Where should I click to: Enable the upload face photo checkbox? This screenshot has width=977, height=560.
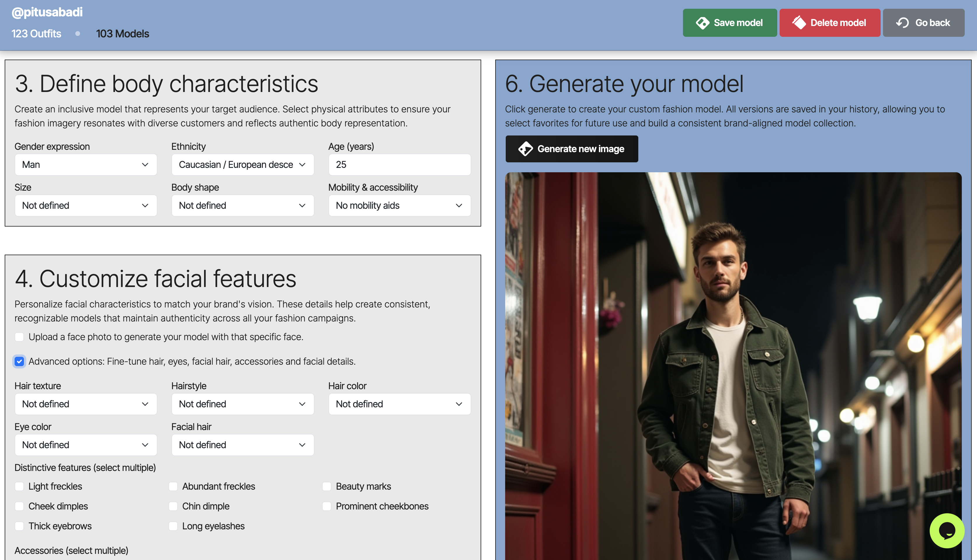tap(19, 337)
